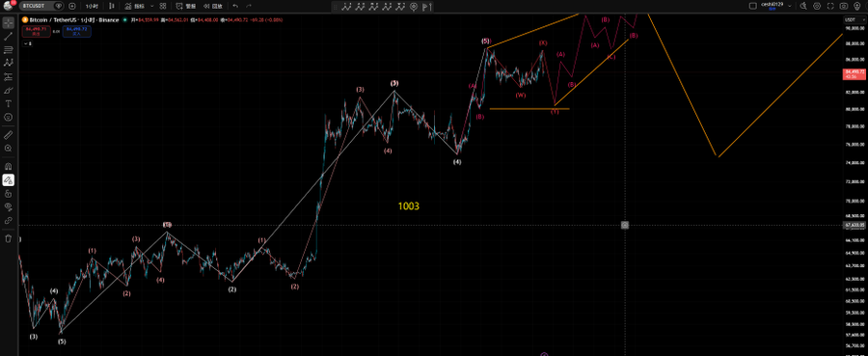Start the 回放 bar replay
This screenshot has width=868, height=356.
(213, 6)
